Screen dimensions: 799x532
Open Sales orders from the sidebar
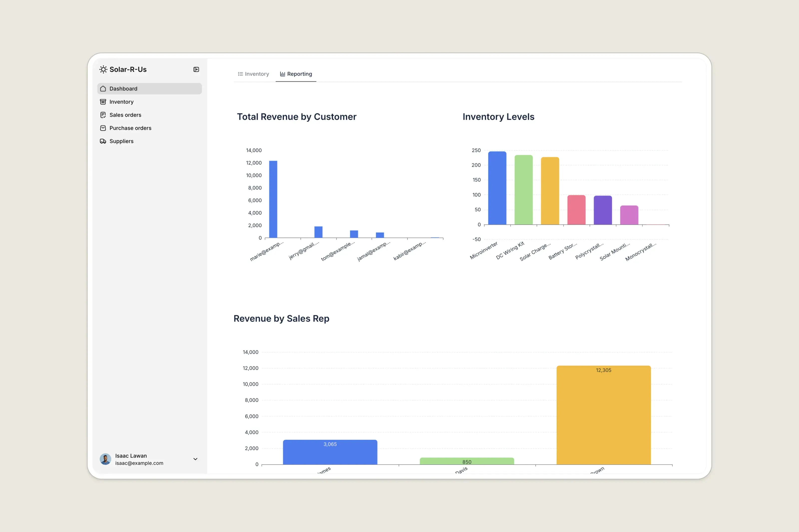click(125, 115)
